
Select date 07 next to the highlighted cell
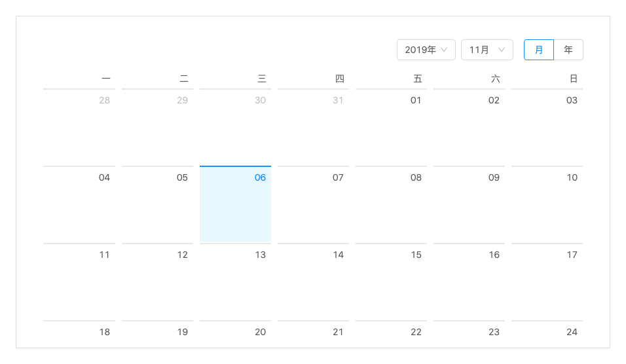click(x=314, y=204)
